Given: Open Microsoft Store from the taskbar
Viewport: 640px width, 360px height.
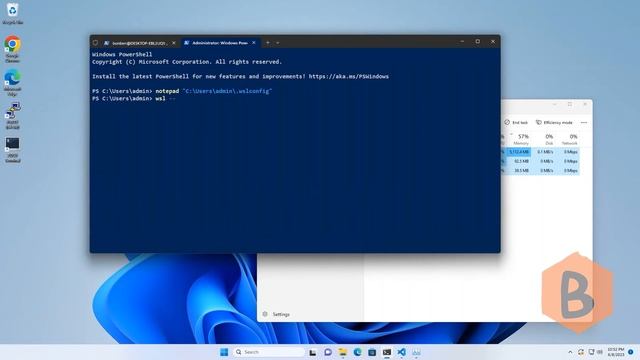Looking at the screenshot, I should point(372,352).
